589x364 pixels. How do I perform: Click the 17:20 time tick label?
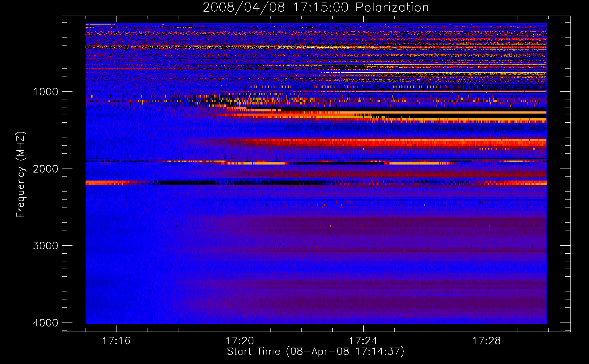(x=240, y=341)
